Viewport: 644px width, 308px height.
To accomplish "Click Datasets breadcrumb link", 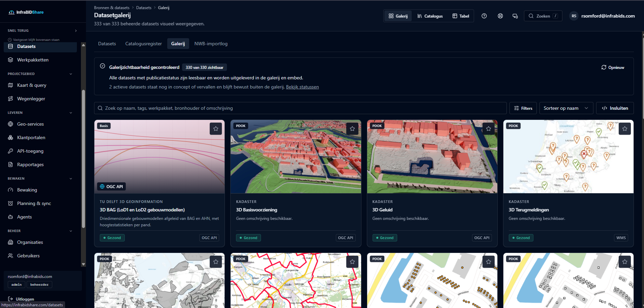I will [x=144, y=8].
